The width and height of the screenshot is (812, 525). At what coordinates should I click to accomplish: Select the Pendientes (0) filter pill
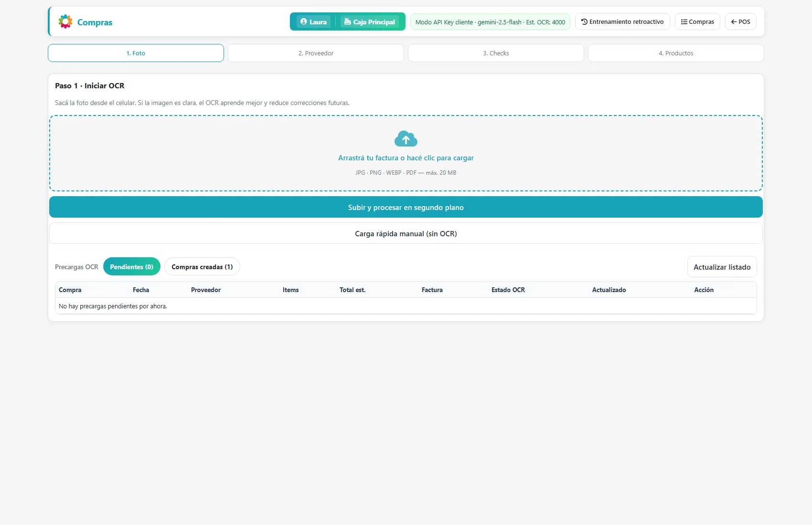point(132,267)
